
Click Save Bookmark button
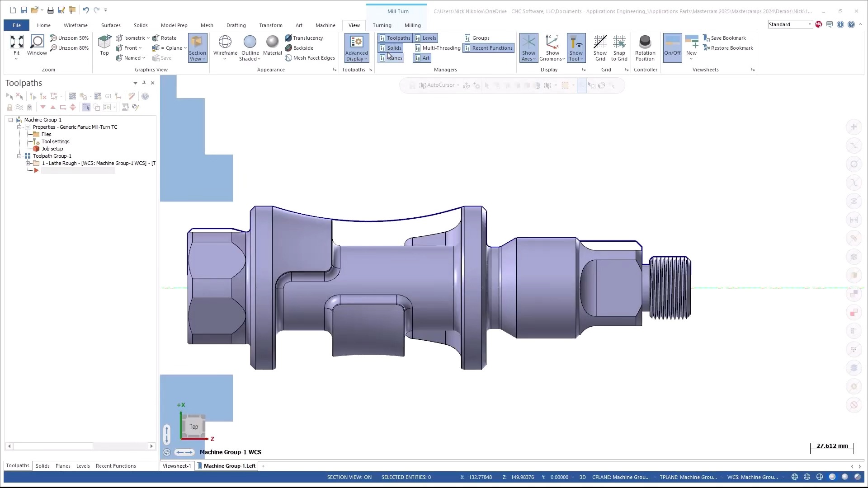(x=728, y=38)
